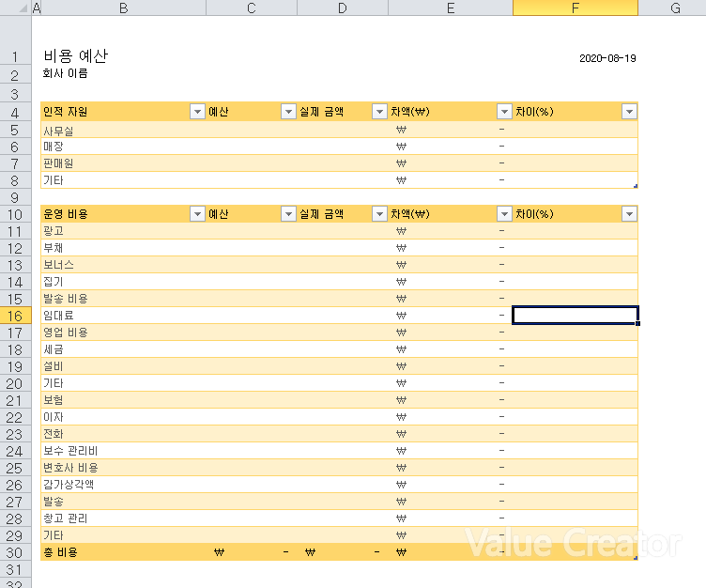
Task: Open filter dropdown for 운영 비용 header
Action: [197, 213]
